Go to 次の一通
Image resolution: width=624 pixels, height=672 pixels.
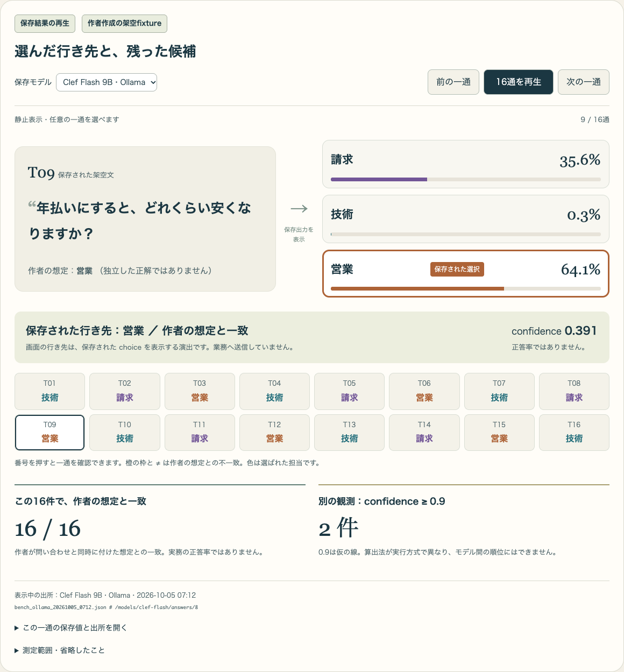coord(584,82)
